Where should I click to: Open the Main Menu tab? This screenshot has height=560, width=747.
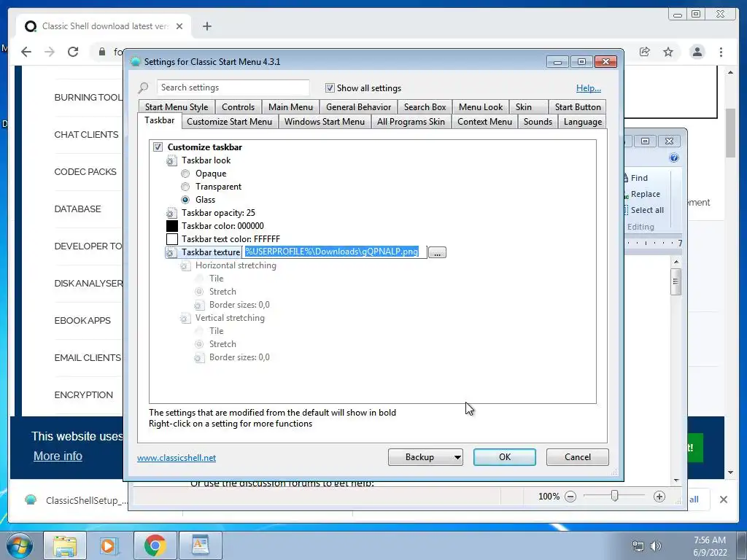pyautogui.click(x=290, y=107)
